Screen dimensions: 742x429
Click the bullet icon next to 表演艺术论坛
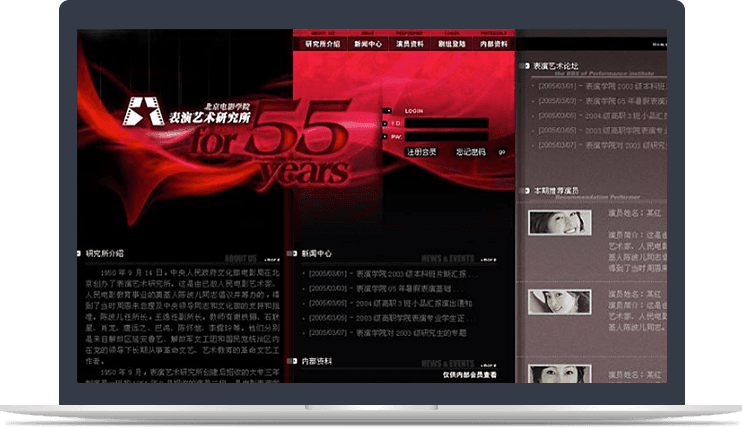526,65
